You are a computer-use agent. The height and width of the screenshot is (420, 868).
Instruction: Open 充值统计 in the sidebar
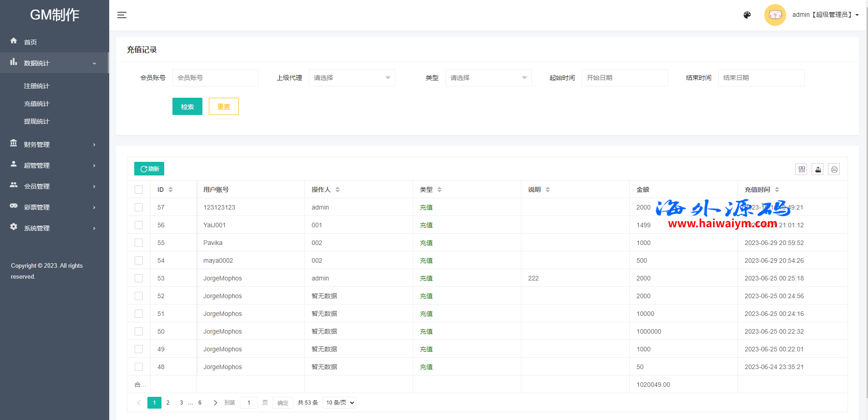tap(36, 104)
